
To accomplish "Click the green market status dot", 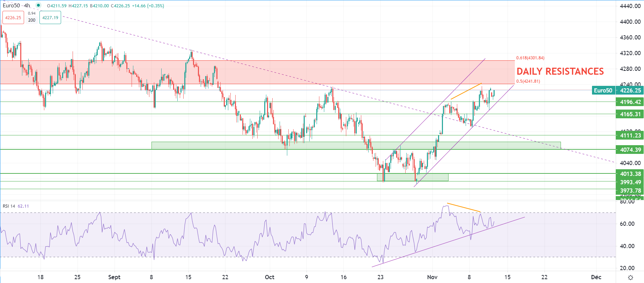I will click(x=38, y=6).
